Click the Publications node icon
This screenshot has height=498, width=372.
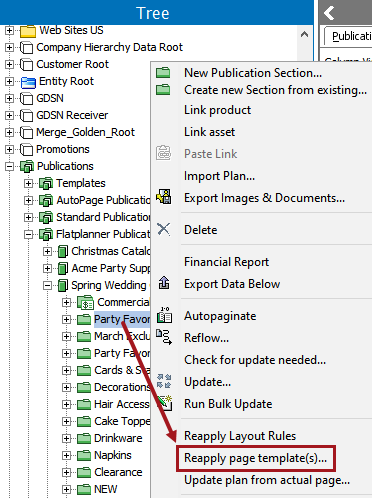point(27,166)
